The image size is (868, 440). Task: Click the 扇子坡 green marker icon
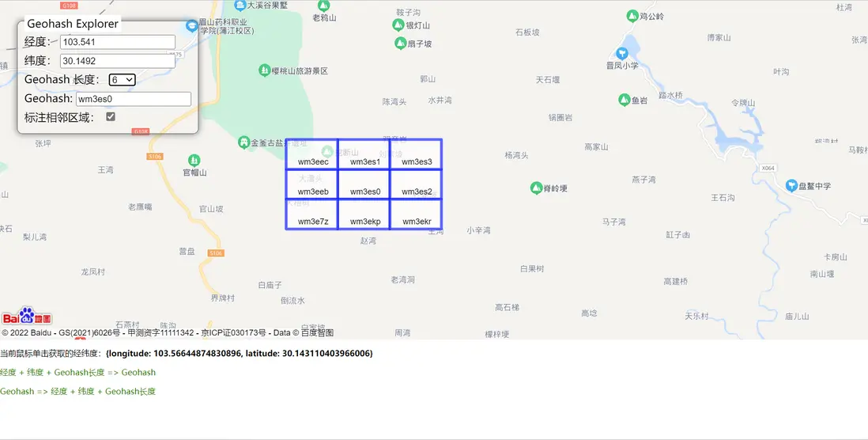coord(401,44)
